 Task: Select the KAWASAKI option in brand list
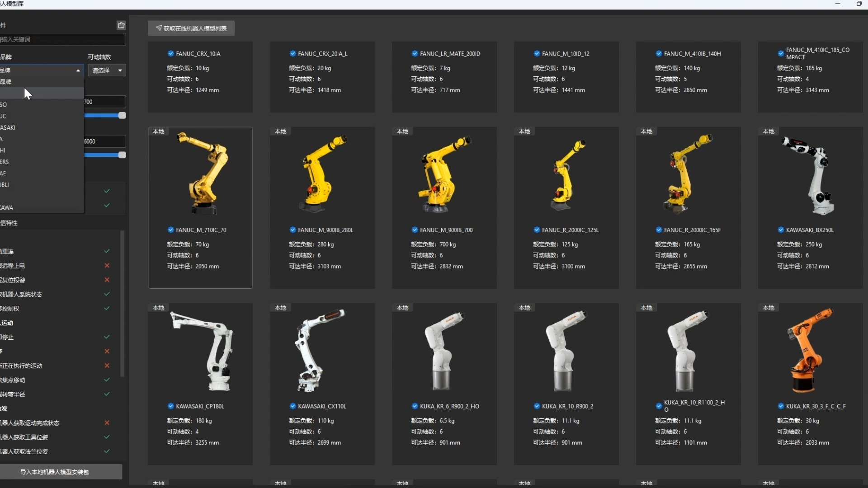pos(18,127)
